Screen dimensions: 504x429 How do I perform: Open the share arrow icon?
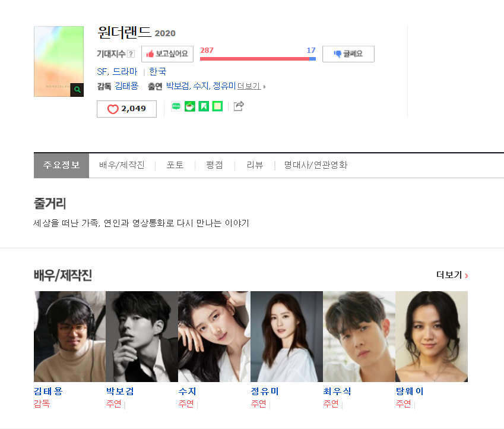239,106
